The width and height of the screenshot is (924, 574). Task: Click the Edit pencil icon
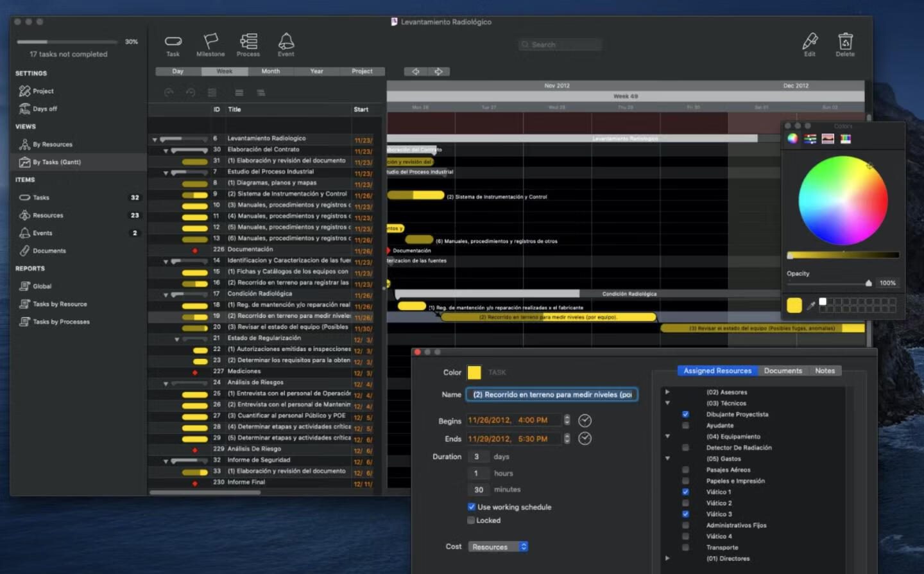[810, 42]
